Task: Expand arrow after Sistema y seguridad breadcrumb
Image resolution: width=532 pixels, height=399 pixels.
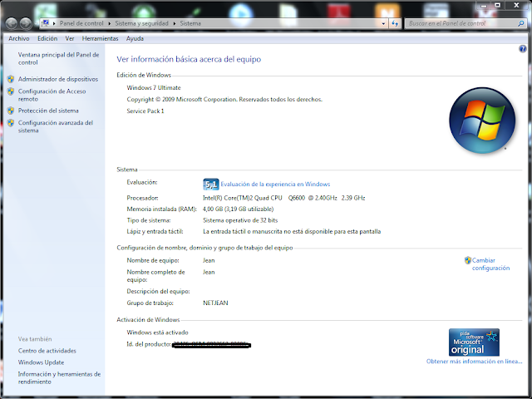Action: pyautogui.click(x=175, y=23)
